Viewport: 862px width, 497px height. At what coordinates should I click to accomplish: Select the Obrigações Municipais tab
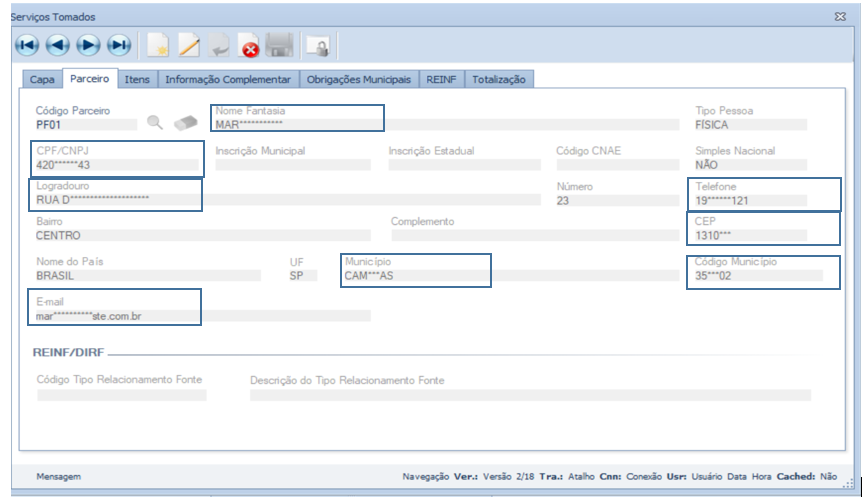tap(358, 79)
